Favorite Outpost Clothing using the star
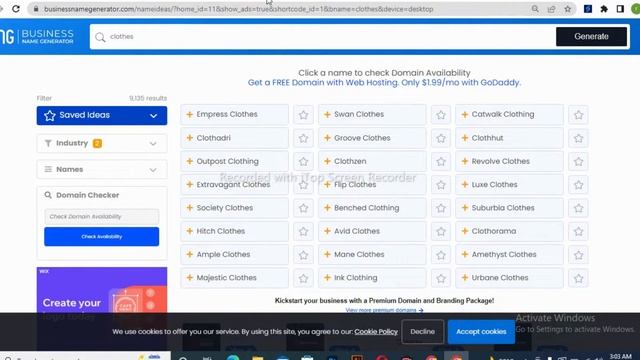 303,162
